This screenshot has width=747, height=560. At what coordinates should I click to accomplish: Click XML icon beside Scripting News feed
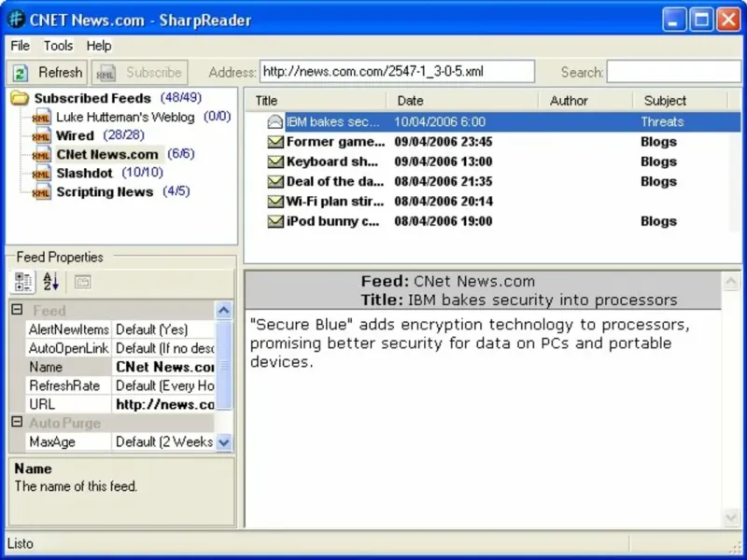click(42, 192)
